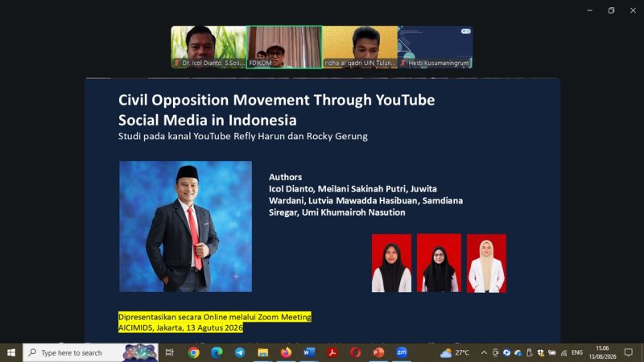Restore down the Zoom meeting window
Image resolution: width=644 pixels, height=362 pixels.
tap(611, 10)
